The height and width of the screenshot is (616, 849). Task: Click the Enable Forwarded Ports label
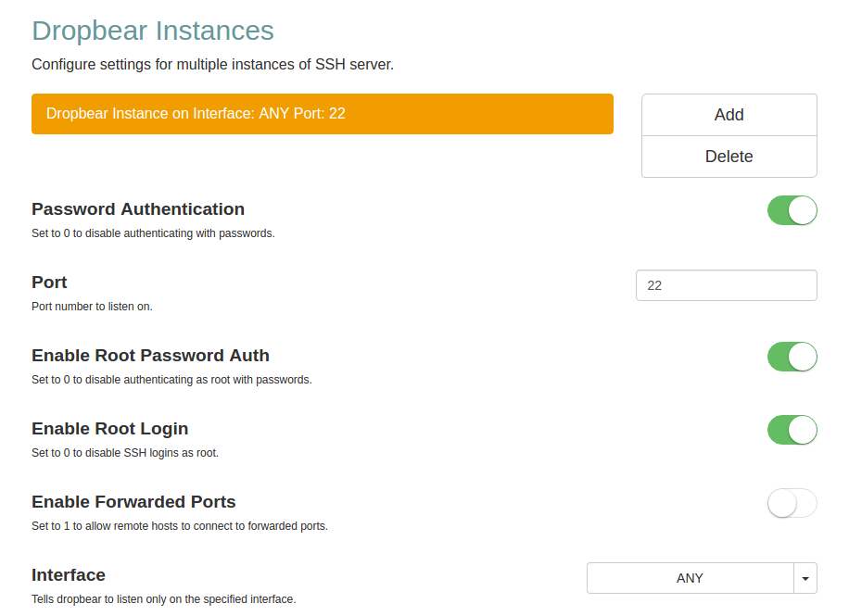tap(133, 502)
